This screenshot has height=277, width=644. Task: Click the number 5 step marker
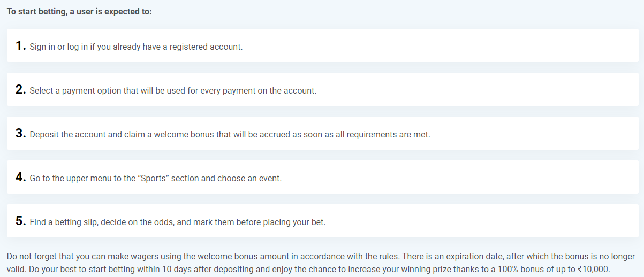click(21, 221)
